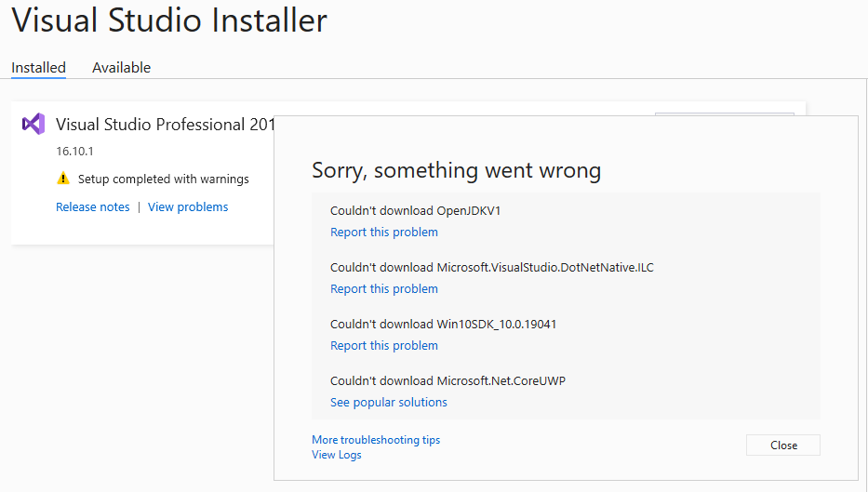Click the 16.10.1 version number text
Screen dimensions: 868x492
tap(74, 151)
